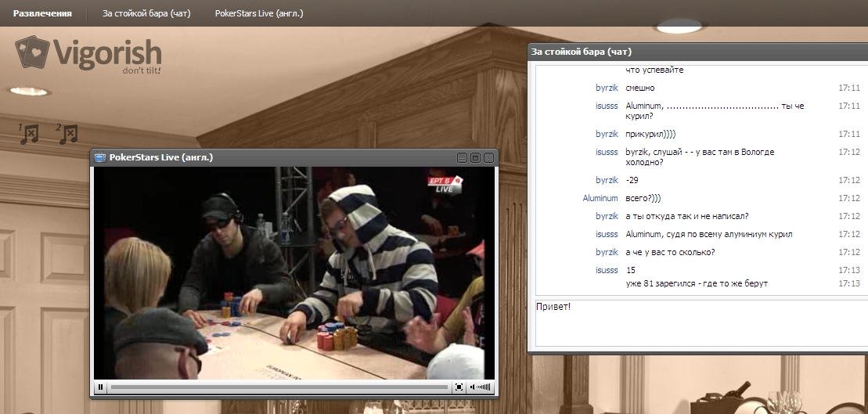Click the Aluminum username in chat
This screenshot has height=414, width=868.
pos(600,198)
